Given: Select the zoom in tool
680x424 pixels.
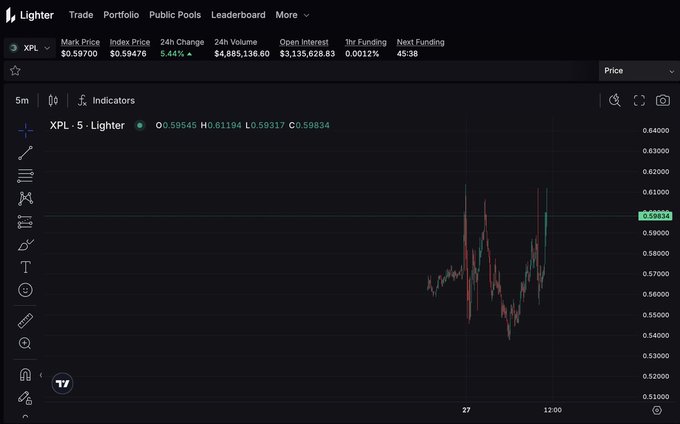Looking at the screenshot, I should (x=25, y=343).
